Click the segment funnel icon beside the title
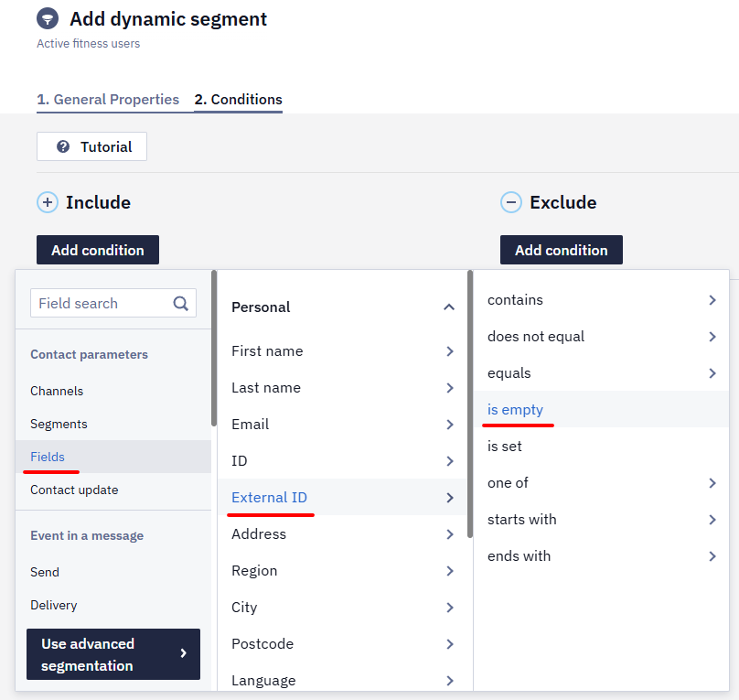This screenshot has width=739, height=700. pos(48,19)
